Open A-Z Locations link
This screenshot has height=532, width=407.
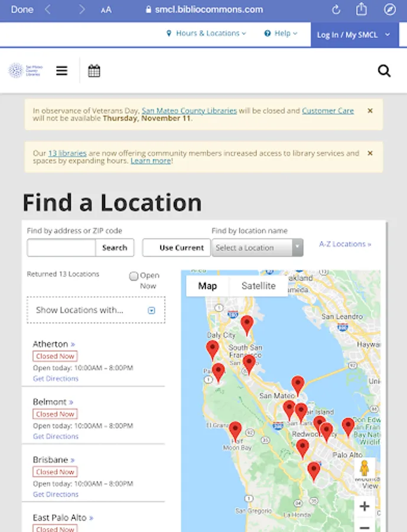345,244
